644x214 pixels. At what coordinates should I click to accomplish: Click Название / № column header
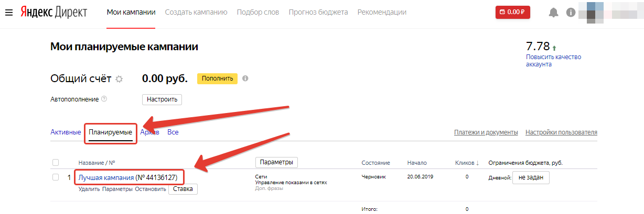[x=96, y=163]
